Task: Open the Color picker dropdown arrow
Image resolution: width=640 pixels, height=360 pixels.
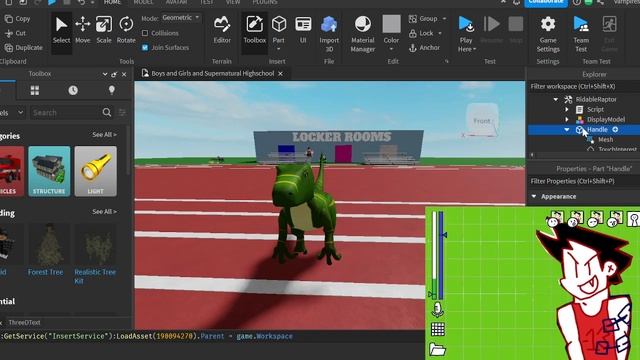Action: [391, 49]
